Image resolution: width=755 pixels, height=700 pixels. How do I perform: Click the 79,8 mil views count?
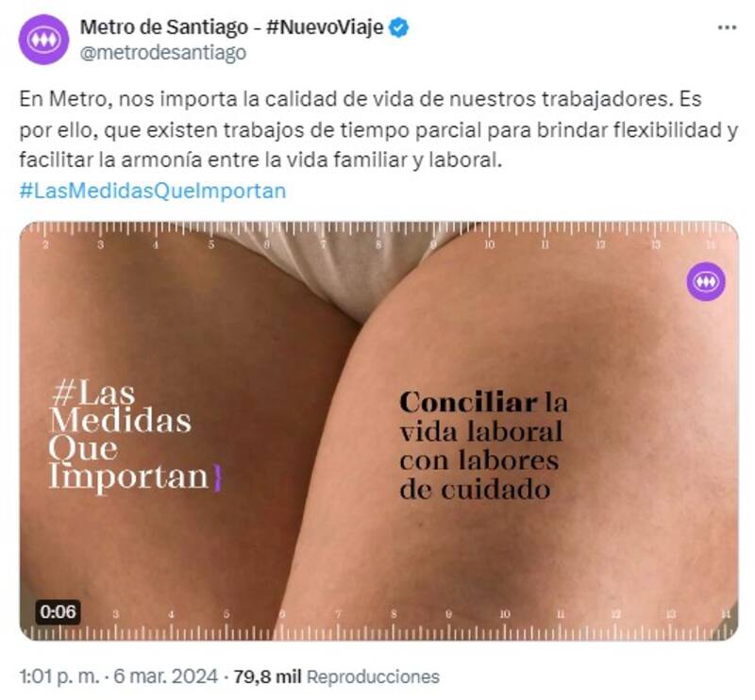[267, 676]
